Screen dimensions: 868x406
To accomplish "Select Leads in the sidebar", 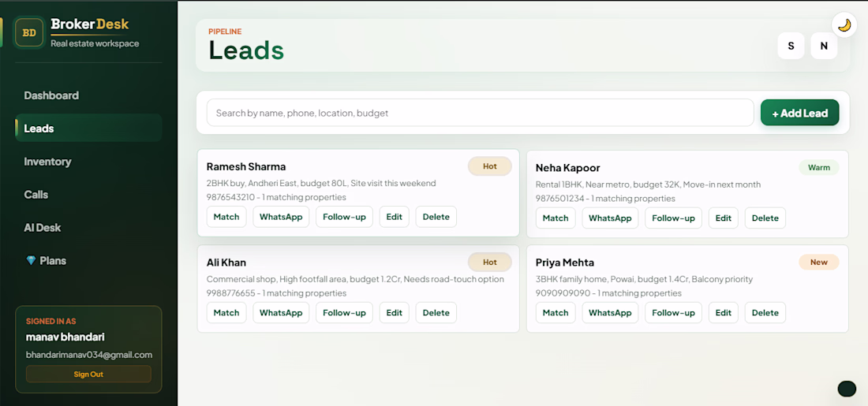I will [88, 129].
